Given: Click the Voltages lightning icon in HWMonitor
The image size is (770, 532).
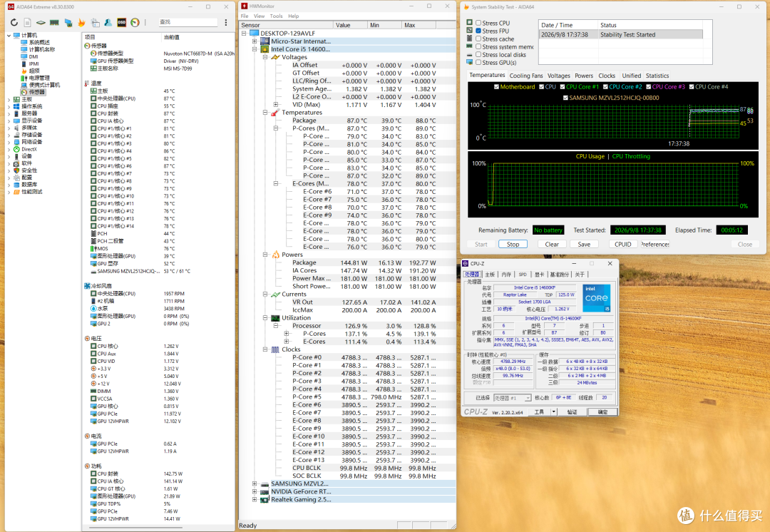Looking at the screenshot, I should point(275,57).
